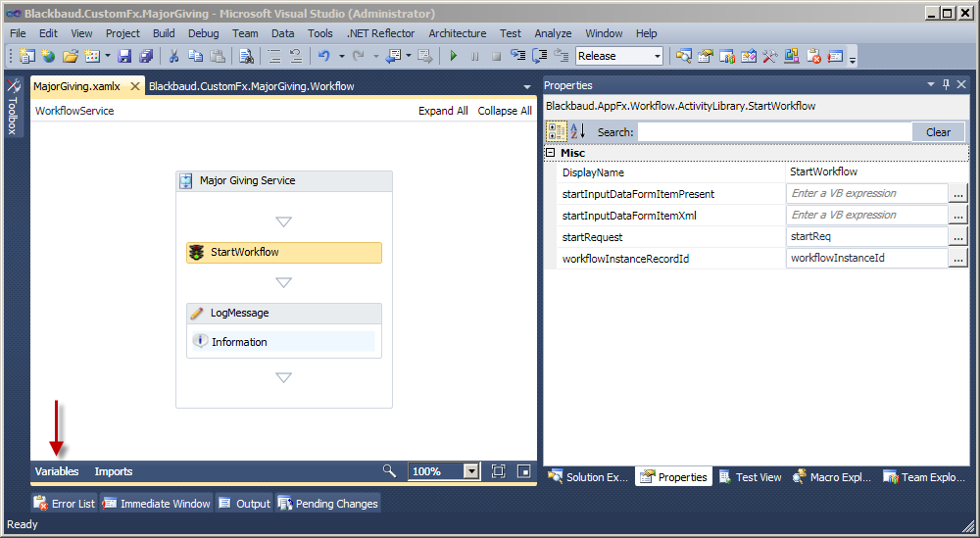Click the Save All toolbar icon

[x=146, y=57]
